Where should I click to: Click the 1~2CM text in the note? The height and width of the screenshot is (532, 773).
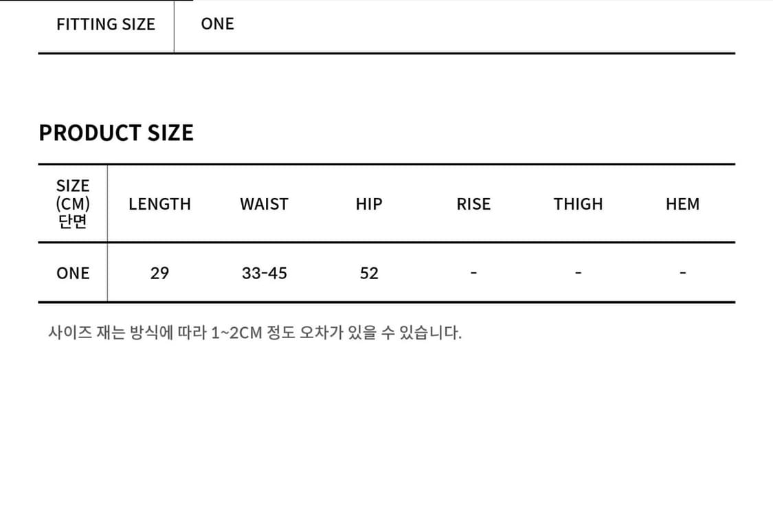point(237,333)
